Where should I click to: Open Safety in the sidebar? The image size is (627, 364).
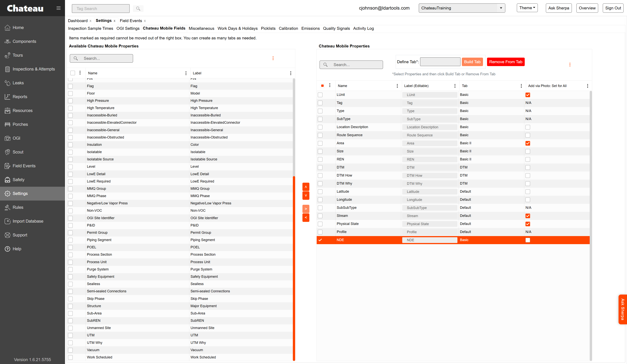[32, 180]
